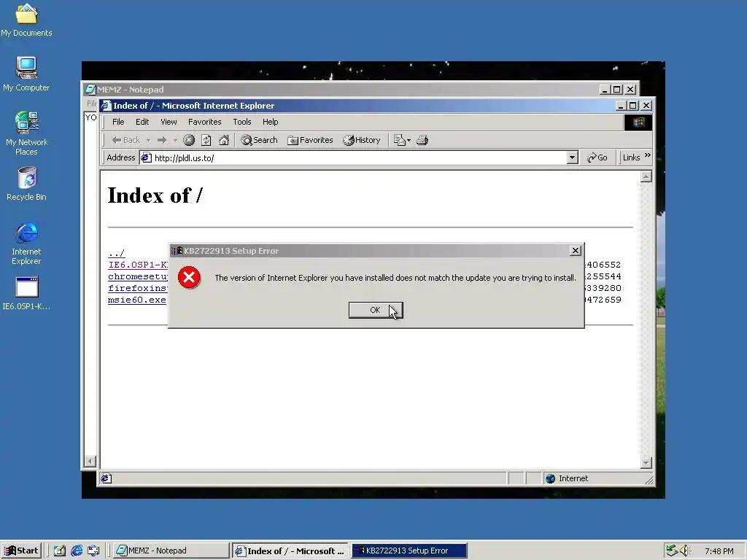Click the scroll down arrow of the page
The image size is (747, 560).
[x=646, y=462]
